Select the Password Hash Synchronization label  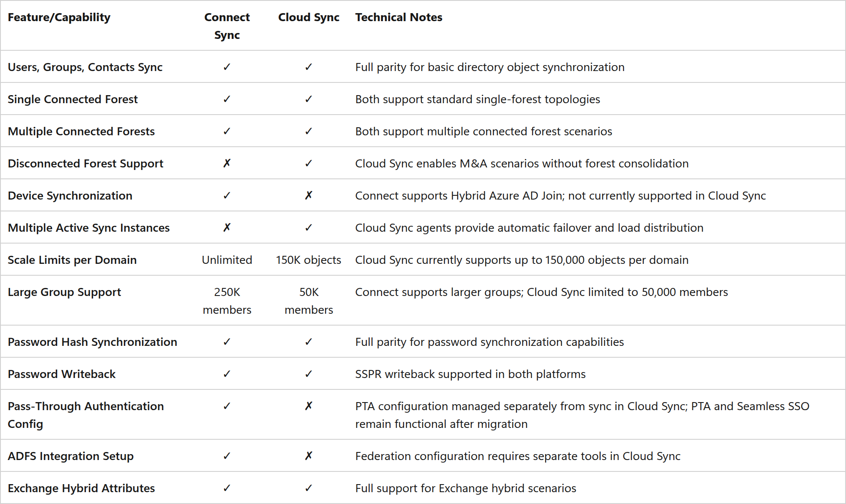[x=93, y=342]
